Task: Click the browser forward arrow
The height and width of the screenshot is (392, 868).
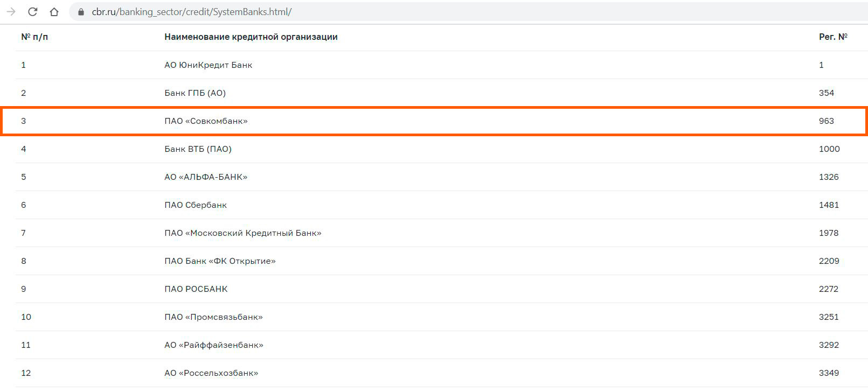Action: coord(11,11)
